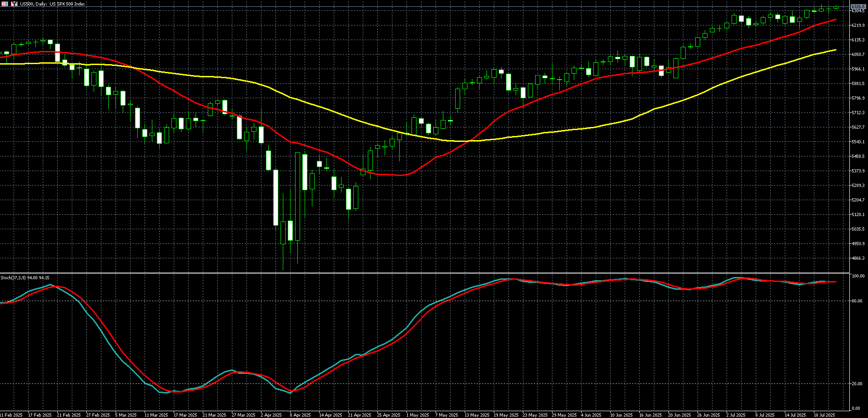Viewport: 868px width, 418px height.
Task: Click the 4866.3 price scale label
Action: point(858,258)
